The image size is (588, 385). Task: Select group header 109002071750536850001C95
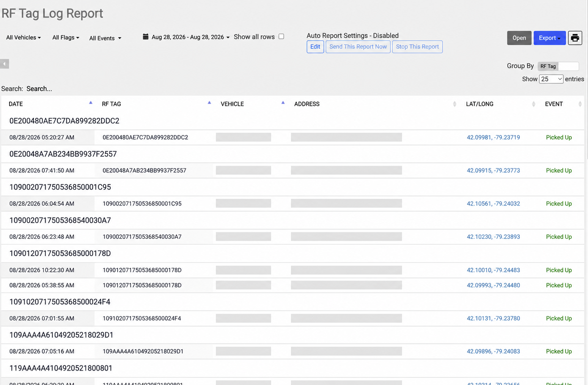[60, 187]
